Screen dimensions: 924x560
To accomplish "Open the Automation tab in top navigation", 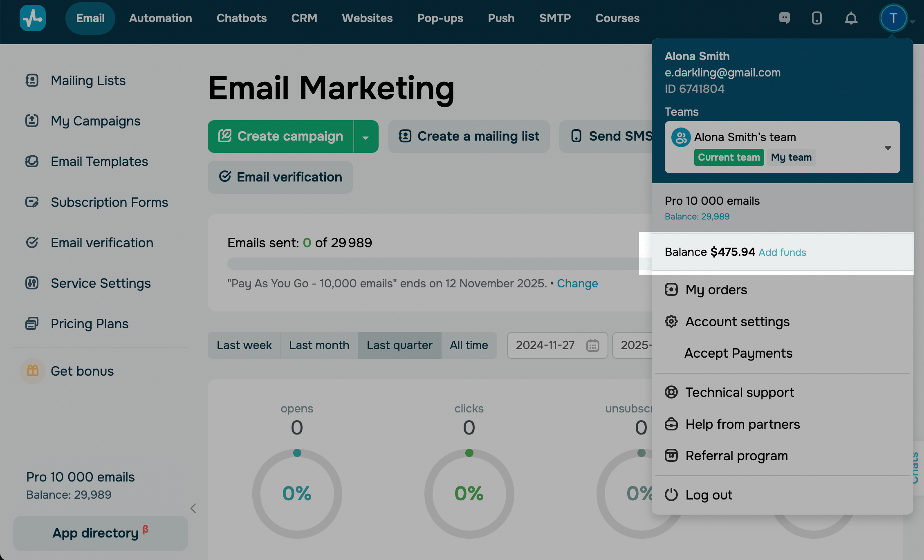I will click(x=160, y=18).
